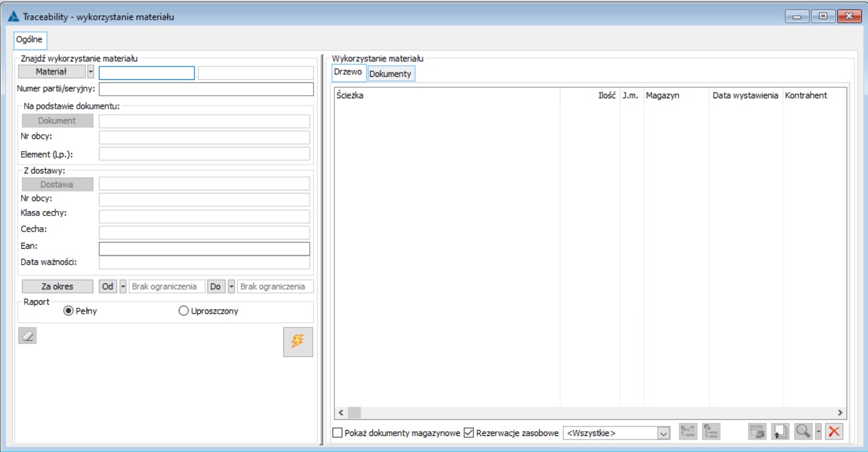Click the window list layout icon
This screenshot has width=868, height=452.
pyautogui.click(x=757, y=432)
